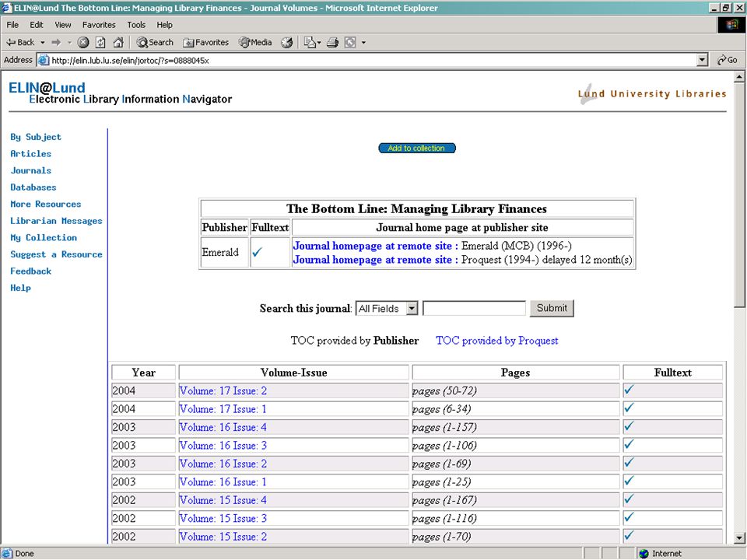This screenshot has width=747, height=560.
Task: Open the Search toolbar button
Action: (x=155, y=42)
